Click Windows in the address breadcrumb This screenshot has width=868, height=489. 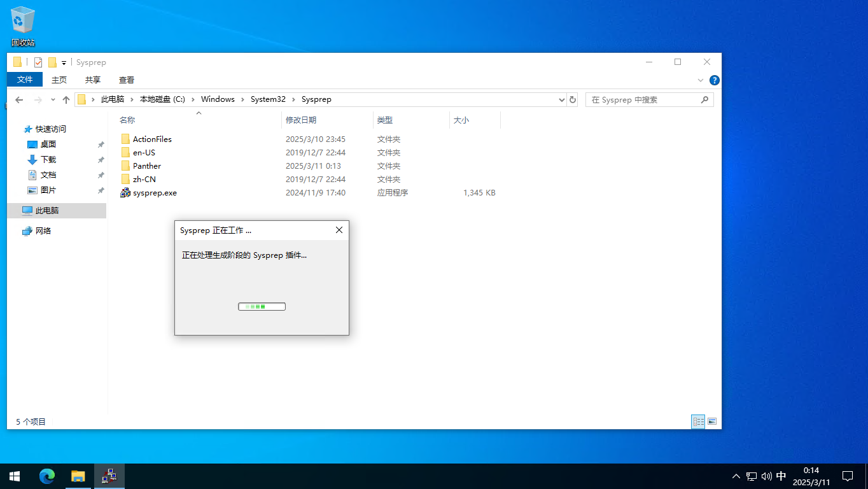click(218, 99)
